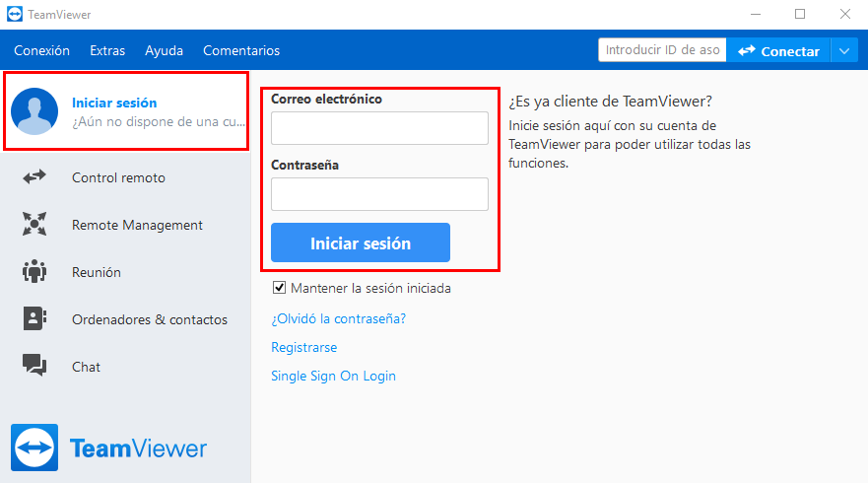Image resolution: width=868 pixels, height=483 pixels.
Task: Click the Conectar button
Action: point(778,51)
